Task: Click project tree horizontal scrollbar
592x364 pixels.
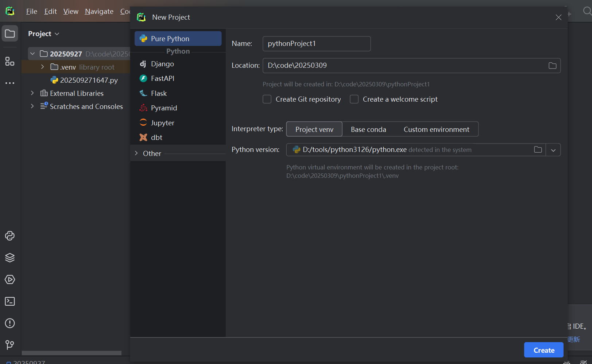Action: (x=71, y=353)
